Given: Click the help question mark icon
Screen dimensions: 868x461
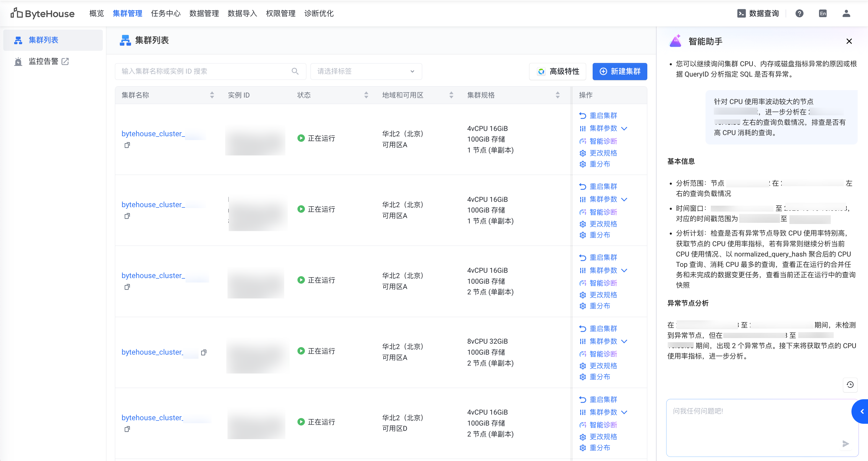Looking at the screenshot, I should (x=799, y=14).
